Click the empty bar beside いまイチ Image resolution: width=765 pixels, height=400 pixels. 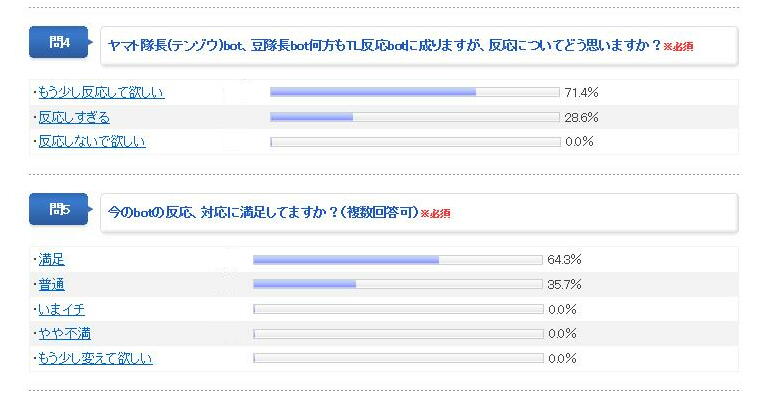click(398, 308)
